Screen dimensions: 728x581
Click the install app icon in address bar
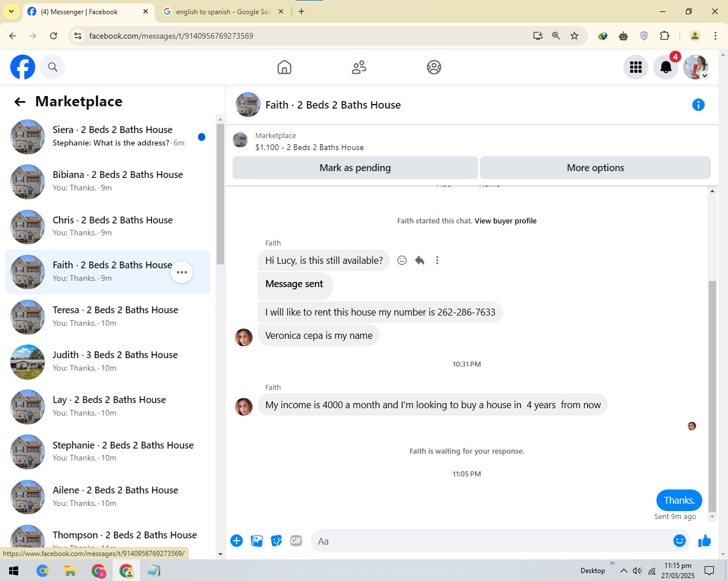tap(538, 36)
